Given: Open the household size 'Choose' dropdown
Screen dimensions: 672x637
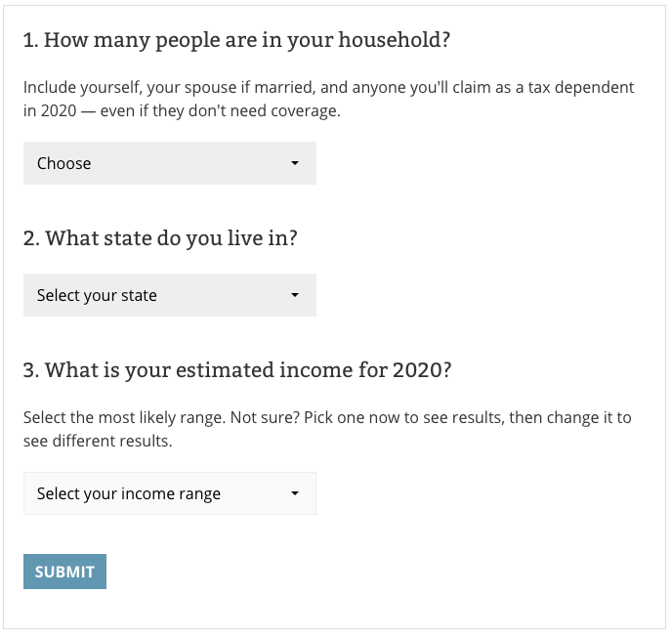Looking at the screenshot, I should (169, 163).
